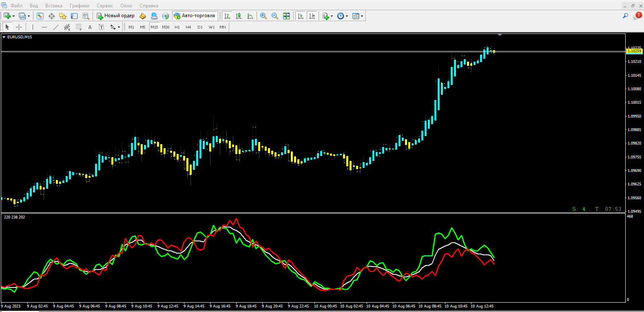This screenshot has height=312, width=644.
Task: Click the yellow 1.10255 price label
Action: click(x=634, y=51)
